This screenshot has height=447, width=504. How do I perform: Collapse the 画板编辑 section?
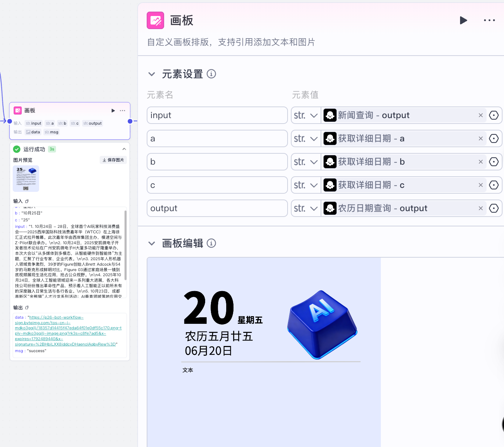[152, 243]
